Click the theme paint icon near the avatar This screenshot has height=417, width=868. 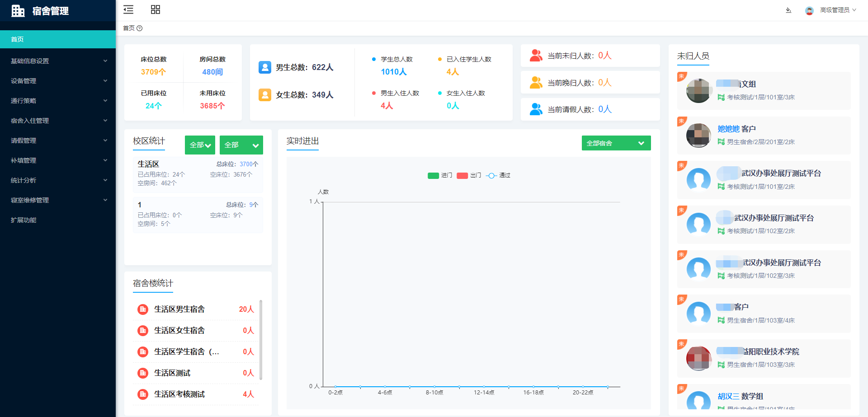click(788, 10)
